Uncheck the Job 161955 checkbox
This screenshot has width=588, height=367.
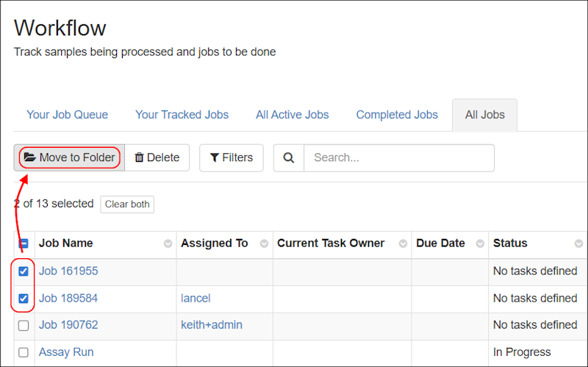[x=24, y=271]
